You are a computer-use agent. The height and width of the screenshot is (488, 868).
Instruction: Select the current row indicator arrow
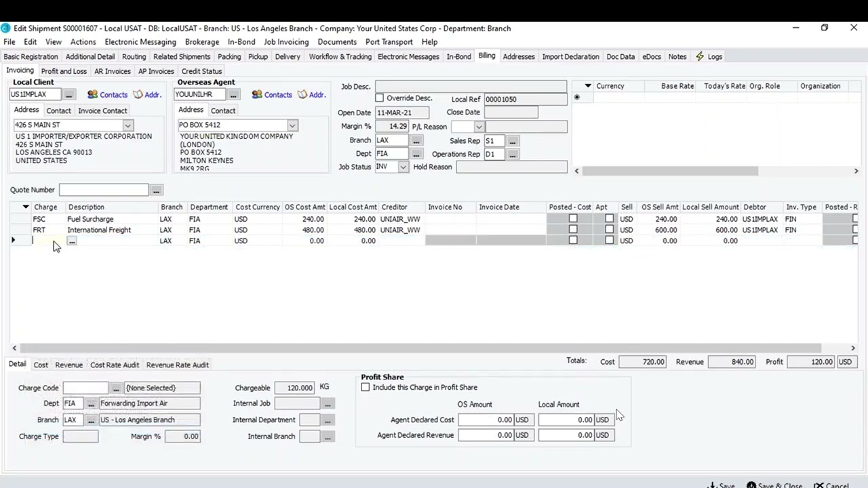click(14, 240)
